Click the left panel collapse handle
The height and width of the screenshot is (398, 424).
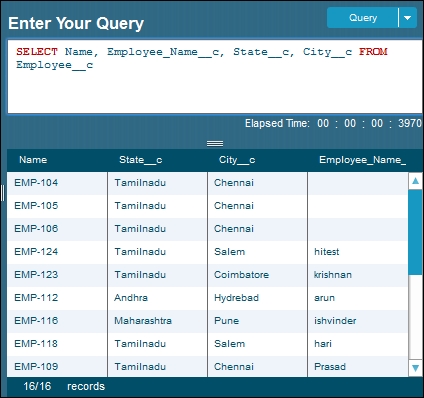coord(3,193)
